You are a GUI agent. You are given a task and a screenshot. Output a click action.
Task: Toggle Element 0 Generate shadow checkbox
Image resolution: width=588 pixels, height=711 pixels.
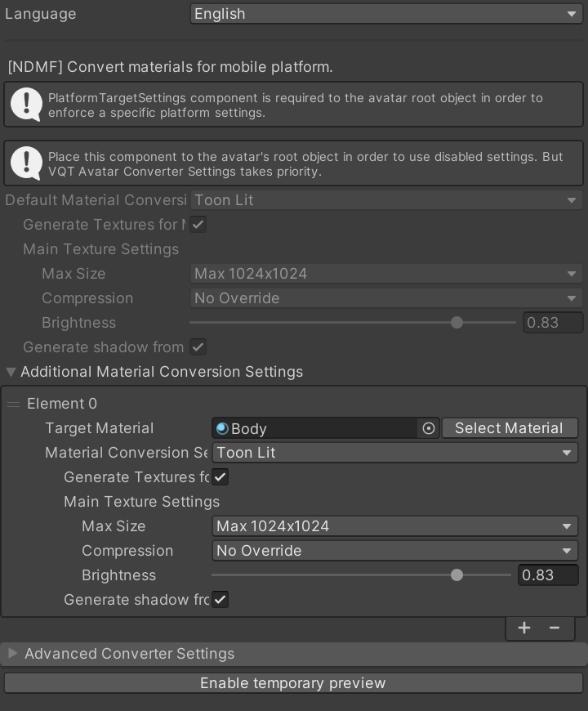[x=220, y=600]
